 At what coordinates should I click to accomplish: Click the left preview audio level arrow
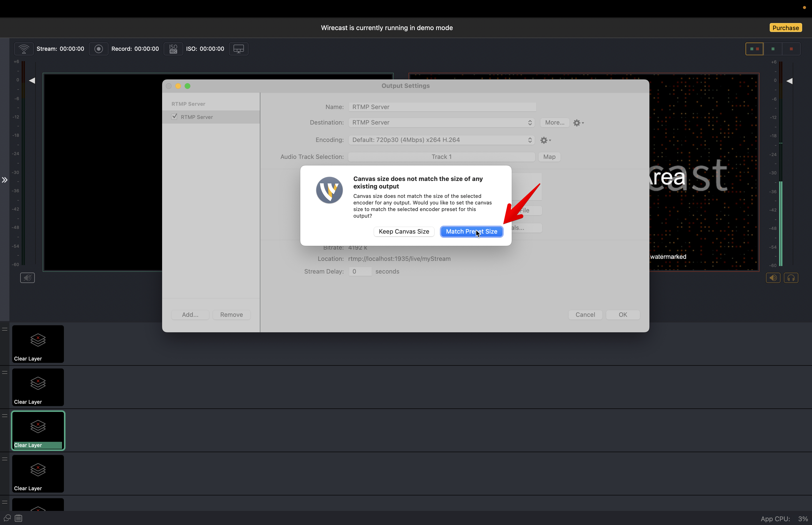(32, 80)
